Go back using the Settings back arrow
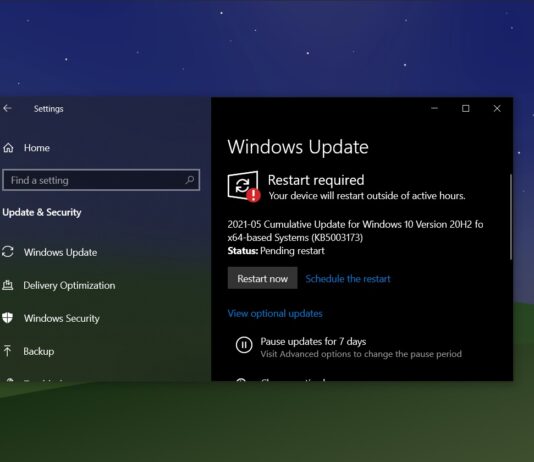Viewport: 534px width, 462px height. [x=7, y=108]
